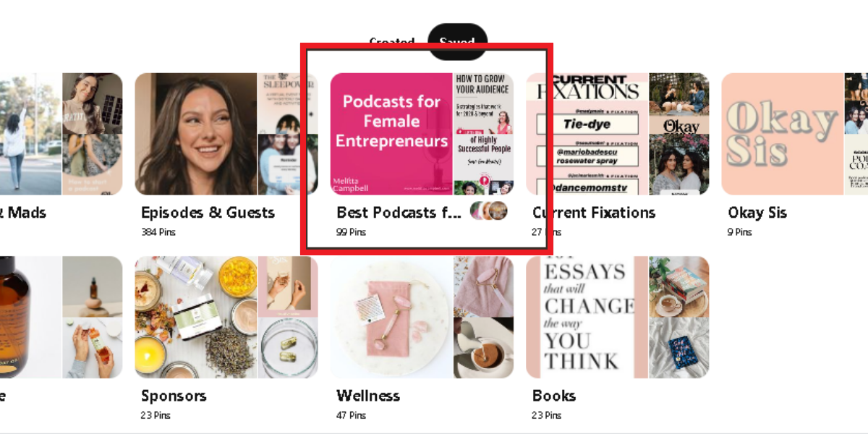Open the amber bottle skincare board cover
The width and height of the screenshot is (868, 434).
click(x=30, y=317)
